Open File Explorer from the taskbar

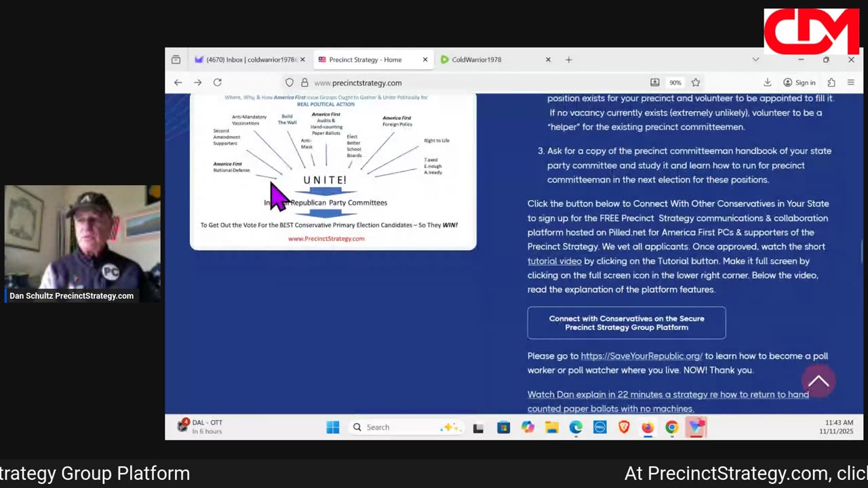pyautogui.click(x=552, y=427)
